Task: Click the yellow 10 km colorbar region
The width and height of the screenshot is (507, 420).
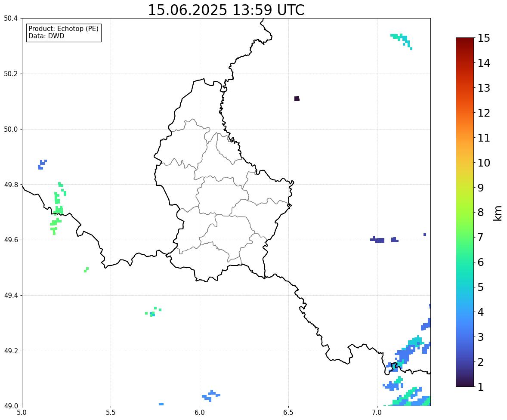Action: click(x=465, y=163)
